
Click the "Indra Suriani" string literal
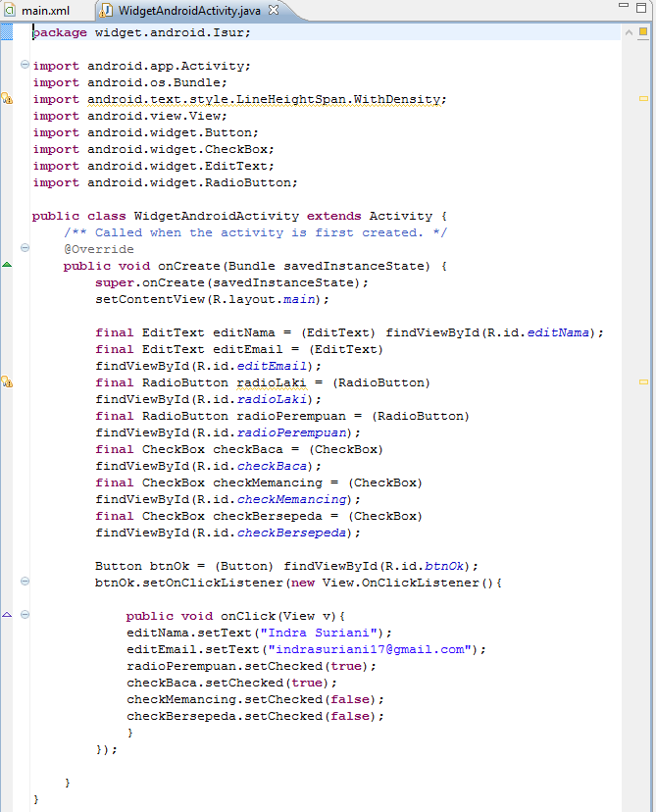pos(319,633)
